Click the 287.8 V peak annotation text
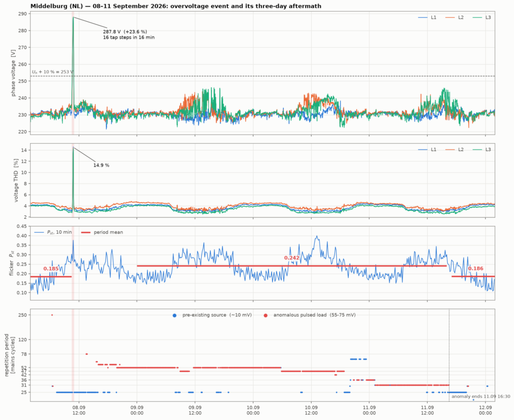The width and height of the screenshot is (514, 420). (125, 32)
